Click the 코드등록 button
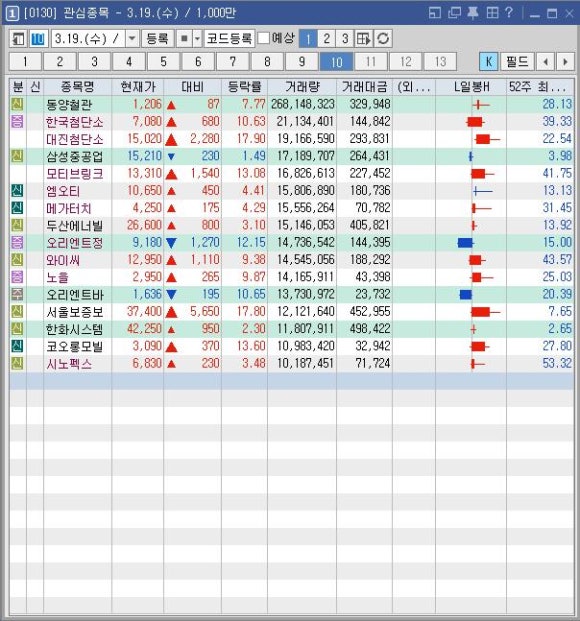The height and width of the screenshot is (621, 580). 229,39
